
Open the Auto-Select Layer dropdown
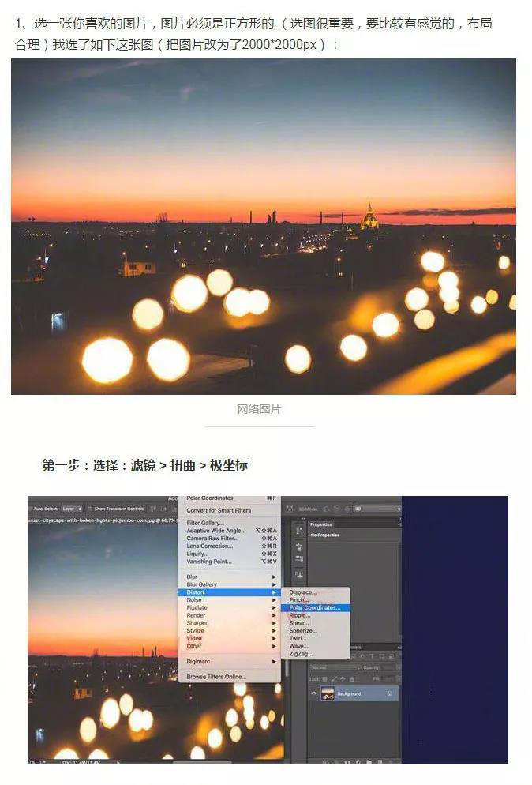pos(72,509)
